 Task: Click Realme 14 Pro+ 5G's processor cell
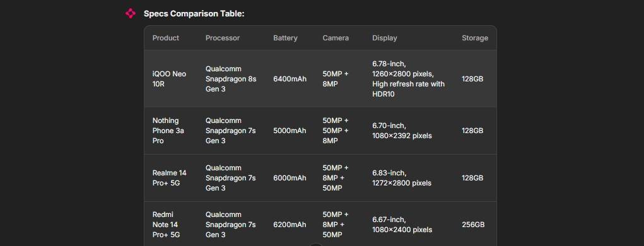click(x=230, y=178)
